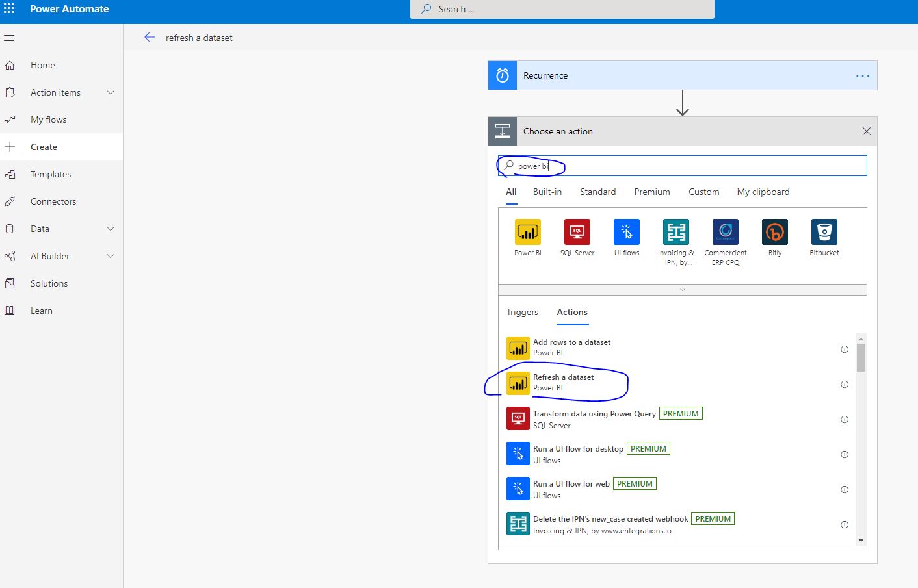Open the Templates page
The height and width of the screenshot is (588, 918).
[x=51, y=174]
